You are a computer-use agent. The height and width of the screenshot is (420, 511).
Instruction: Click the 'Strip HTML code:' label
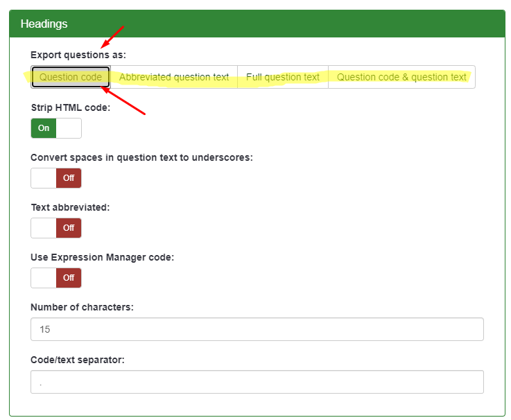[70, 107]
